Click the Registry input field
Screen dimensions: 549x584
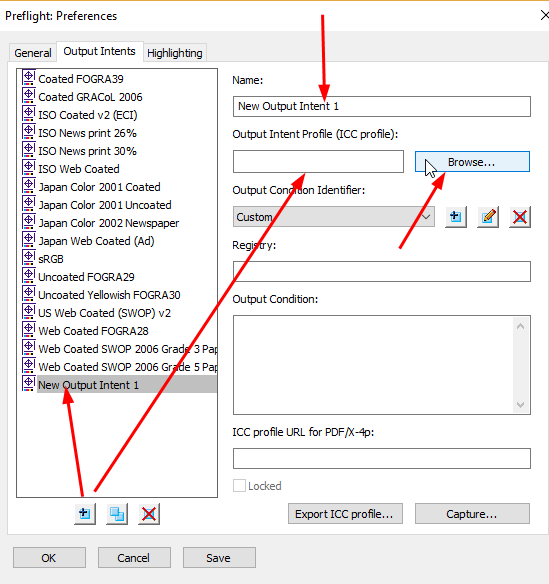[382, 272]
